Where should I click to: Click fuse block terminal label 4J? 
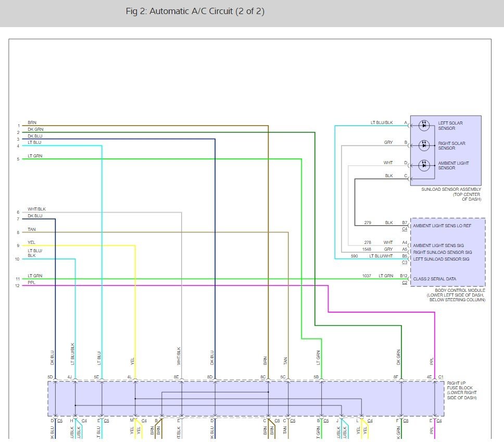point(69,377)
